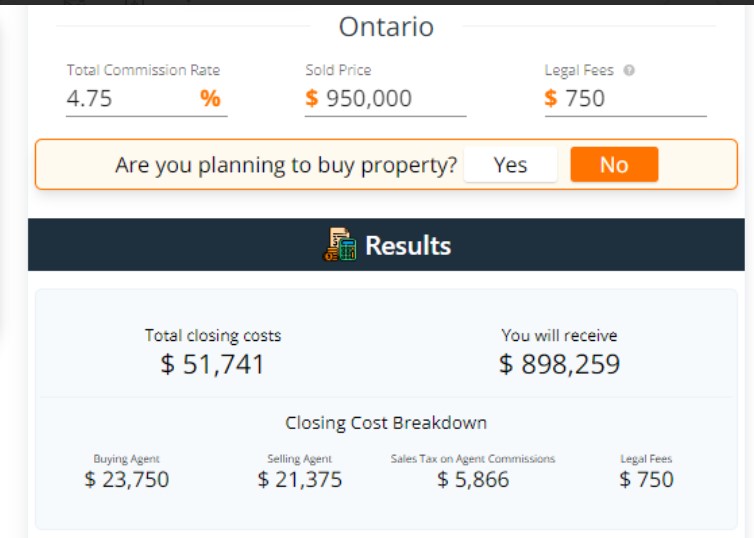Click the Ontario province heading

(x=386, y=27)
